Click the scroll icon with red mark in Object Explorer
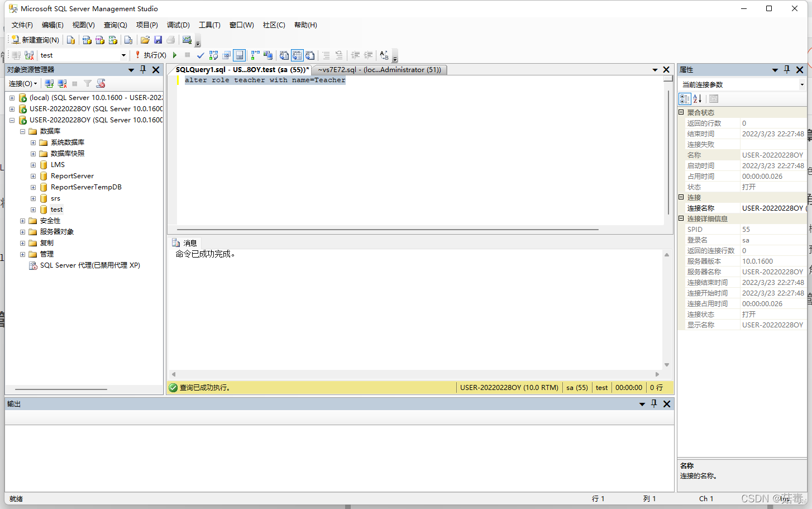 pos(101,83)
